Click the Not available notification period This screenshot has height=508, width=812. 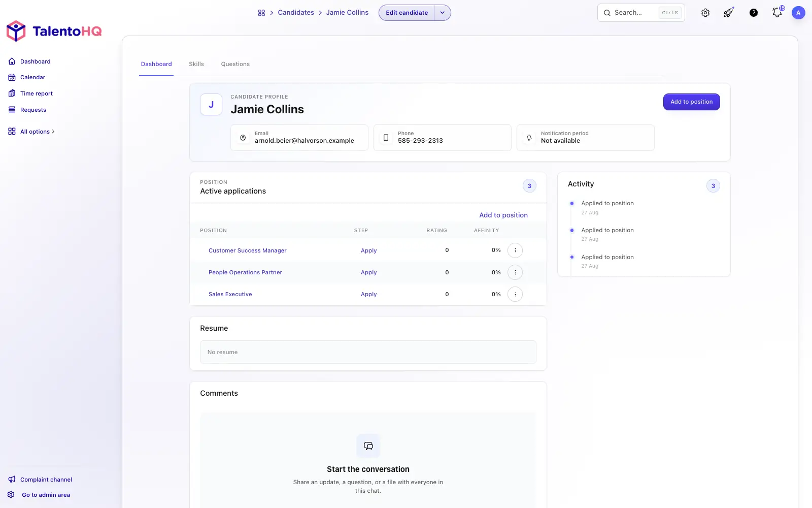[560, 141]
